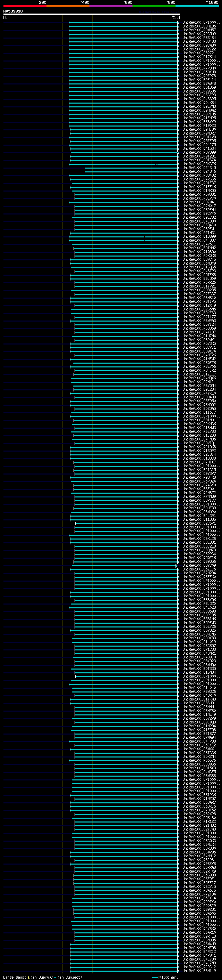Open hit UniRef100_Q9SAQ0
Screen dimensions: 222x980
click(x=199, y=45)
